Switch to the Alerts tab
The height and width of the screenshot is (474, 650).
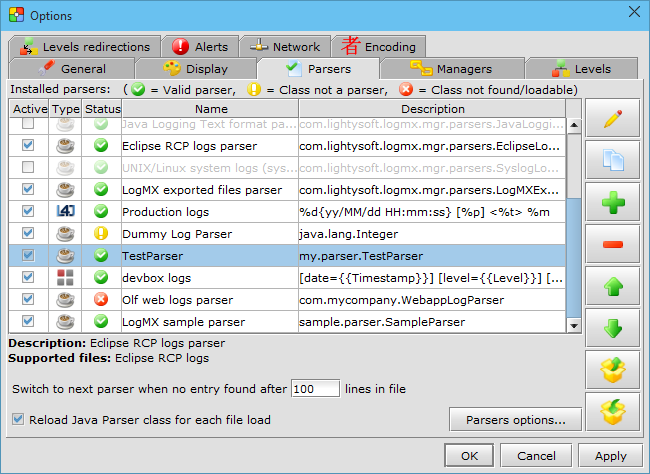[200, 46]
